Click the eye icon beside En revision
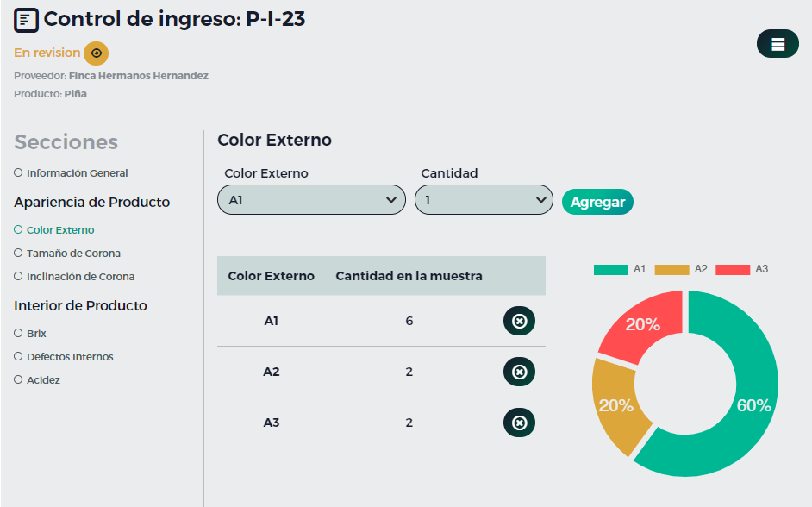Viewport: 812px width, 507px height. (x=97, y=53)
